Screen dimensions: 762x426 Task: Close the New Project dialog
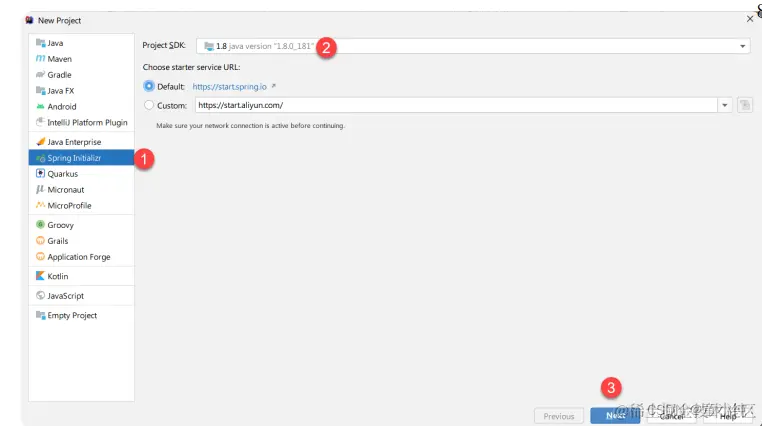[x=749, y=19]
